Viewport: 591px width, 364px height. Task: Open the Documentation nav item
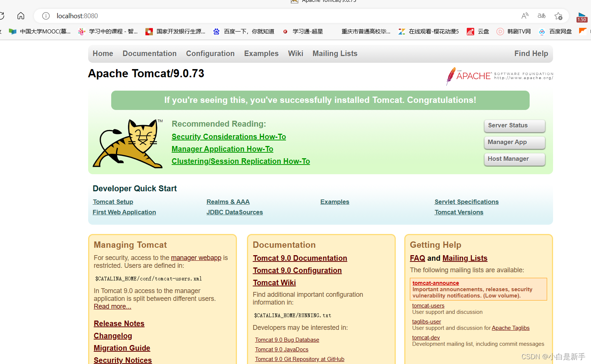point(150,53)
